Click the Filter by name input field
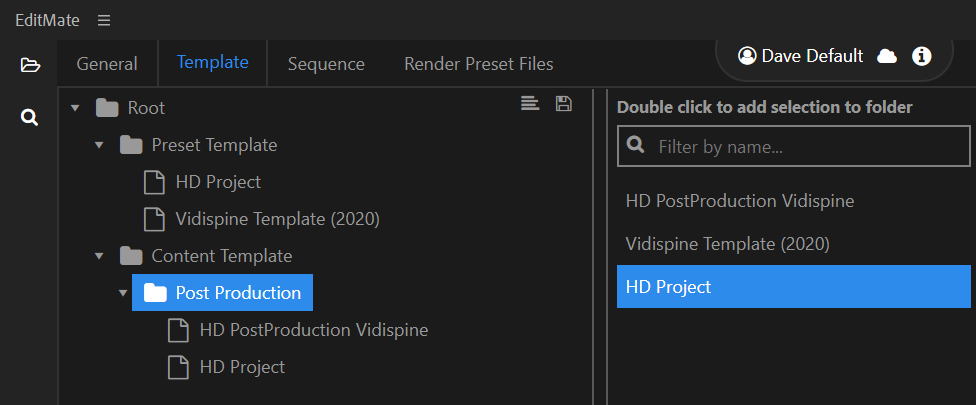Viewport: 976px width, 405px height. [x=794, y=146]
